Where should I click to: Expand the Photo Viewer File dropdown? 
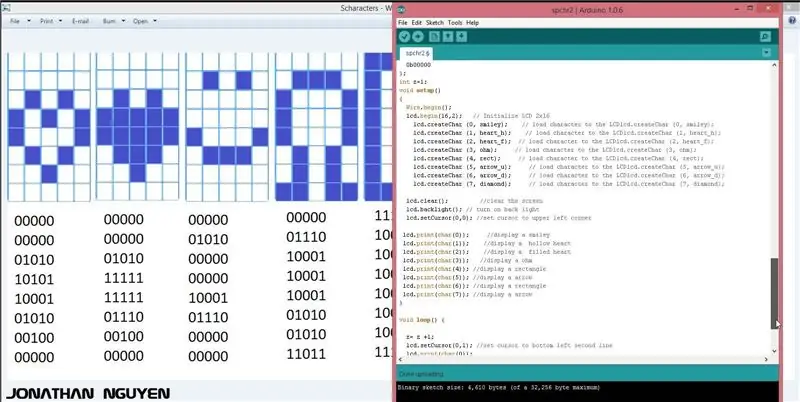[20, 21]
